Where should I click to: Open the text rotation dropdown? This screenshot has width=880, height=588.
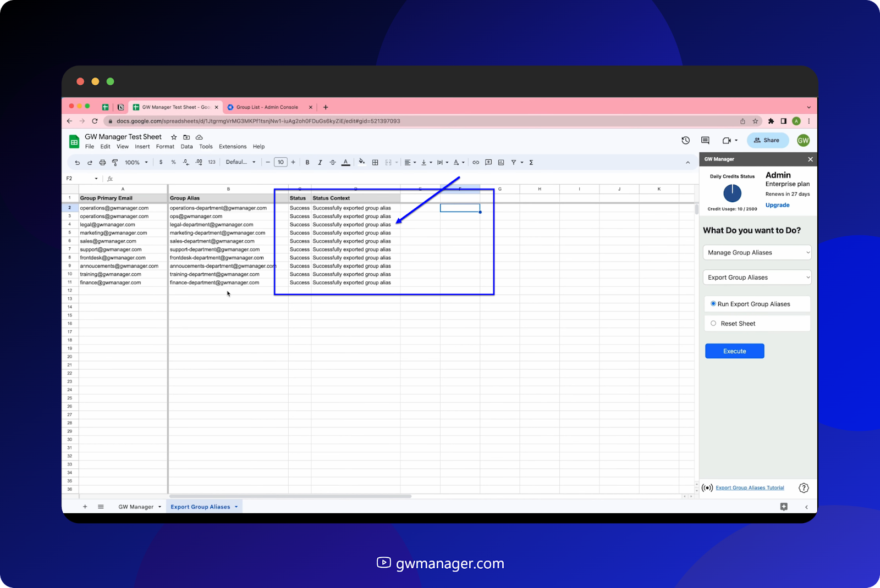[459, 163]
